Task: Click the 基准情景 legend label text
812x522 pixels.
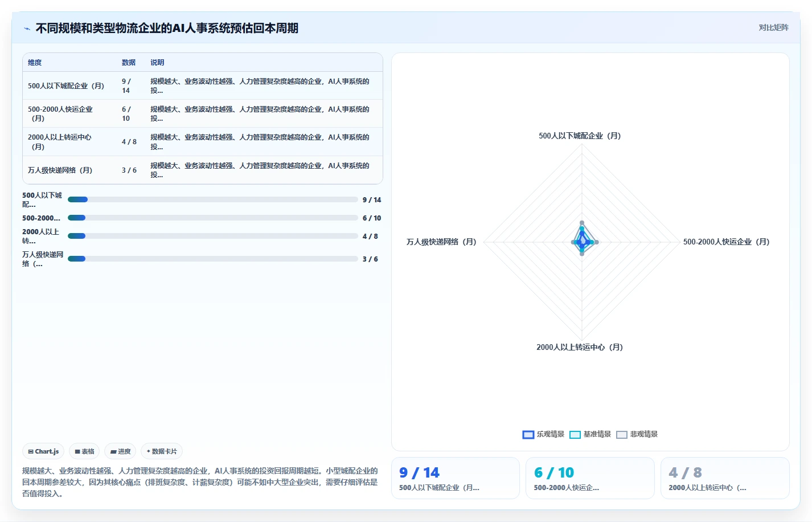Action: (x=597, y=434)
